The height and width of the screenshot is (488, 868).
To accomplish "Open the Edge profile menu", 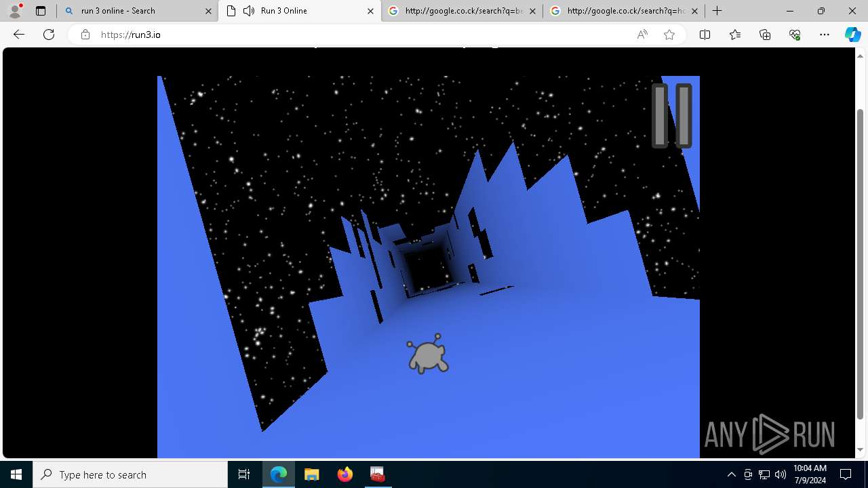I will tap(15, 11).
